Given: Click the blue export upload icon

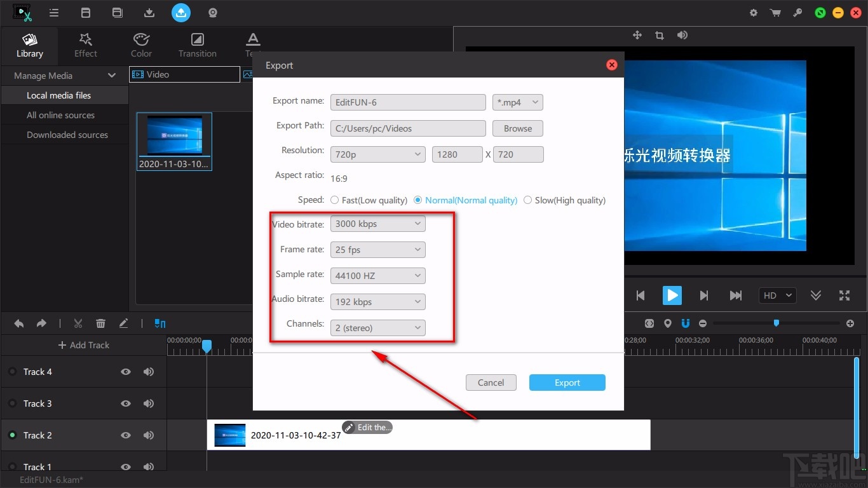Looking at the screenshot, I should click(x=181, y=13).
